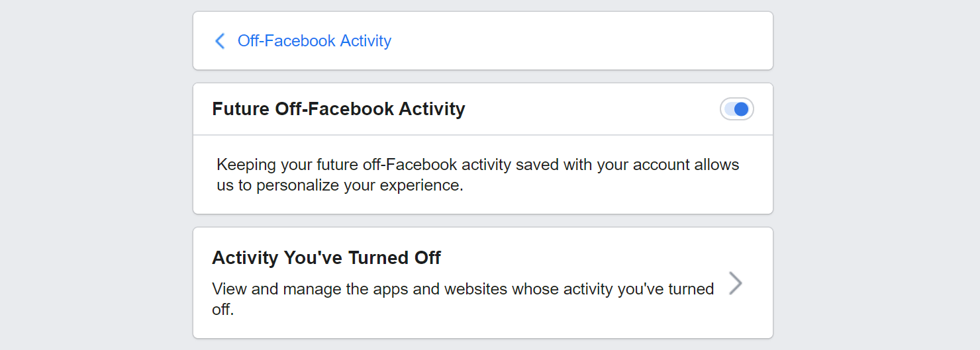Click the right chevron arrow icon
Screen dimensions: 980x350
point(735,283)
